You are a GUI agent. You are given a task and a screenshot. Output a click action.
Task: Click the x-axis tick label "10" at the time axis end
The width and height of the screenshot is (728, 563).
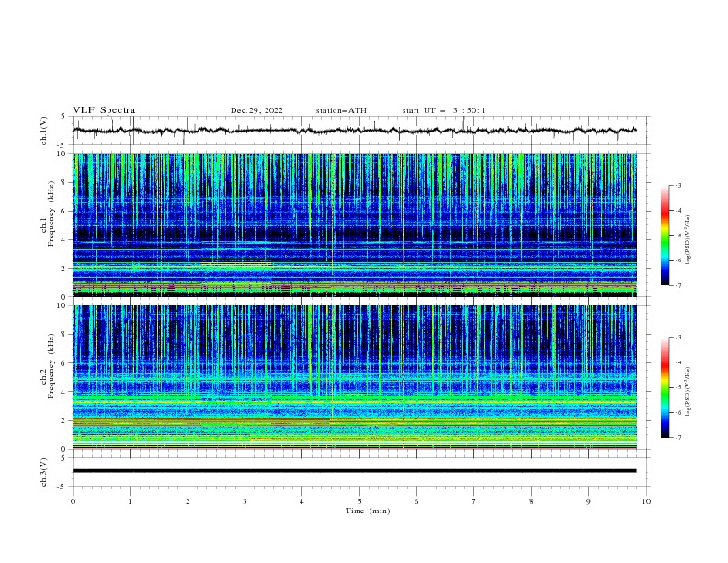(646, 501)
